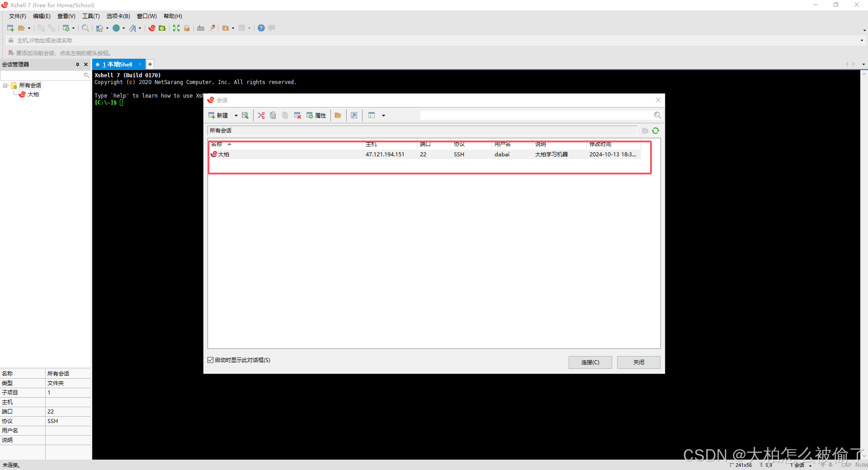868x470 pixels.
Task: Delete session using the red X icon
Action: 297,115
